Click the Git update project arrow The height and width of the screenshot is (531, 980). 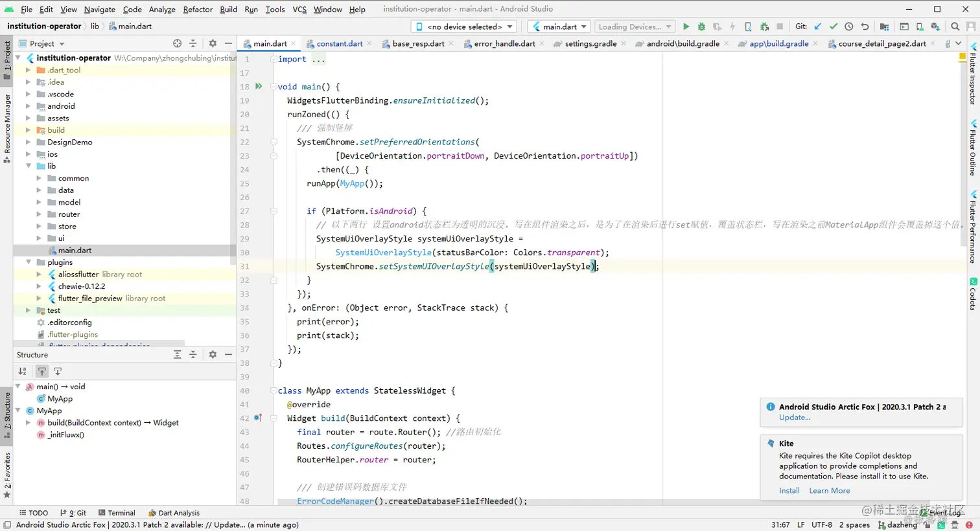click(818, 27)
